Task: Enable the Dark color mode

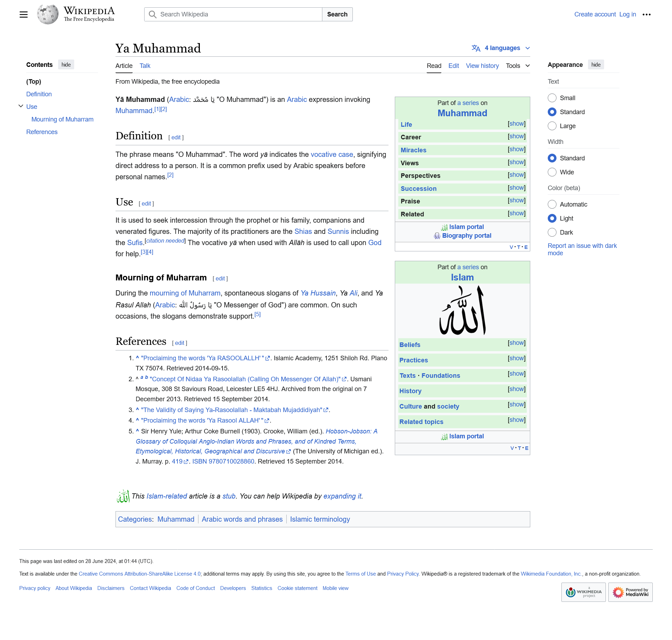Action: 552,232
